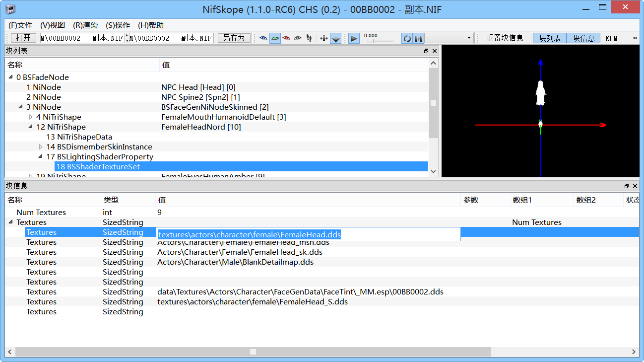Click 重置块信息 button
The height and width of the screenshot is (362, 644).
click(505, 38)
